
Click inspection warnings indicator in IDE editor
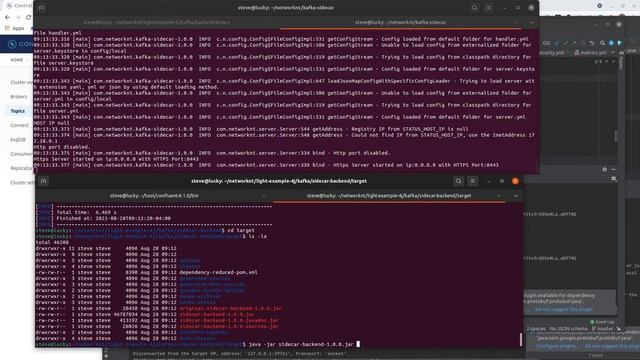(598, 62)
